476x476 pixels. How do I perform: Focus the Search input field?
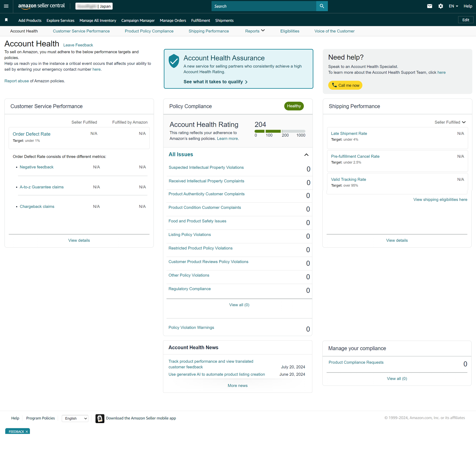point(264,6)
